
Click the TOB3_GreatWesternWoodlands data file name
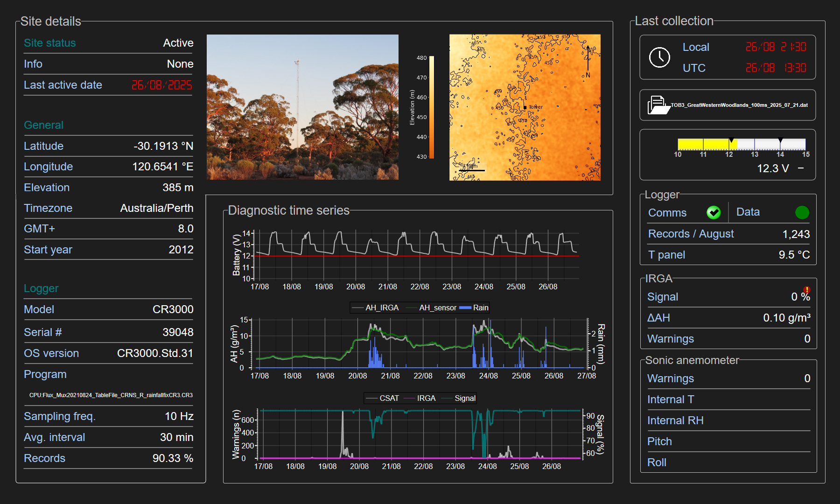(x=739, y=105)
